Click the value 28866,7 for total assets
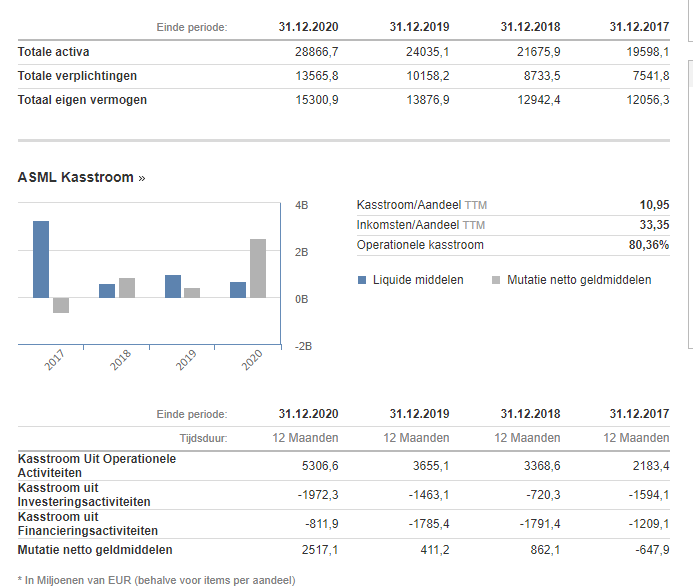The image size is (693, 586). pyautogui.click(x=317, y=52)
